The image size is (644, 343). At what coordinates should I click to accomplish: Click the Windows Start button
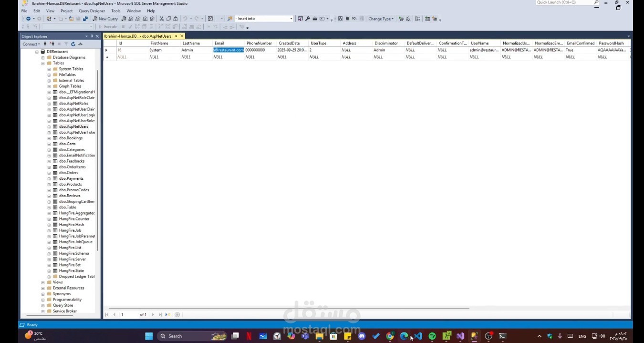[149, 336]
